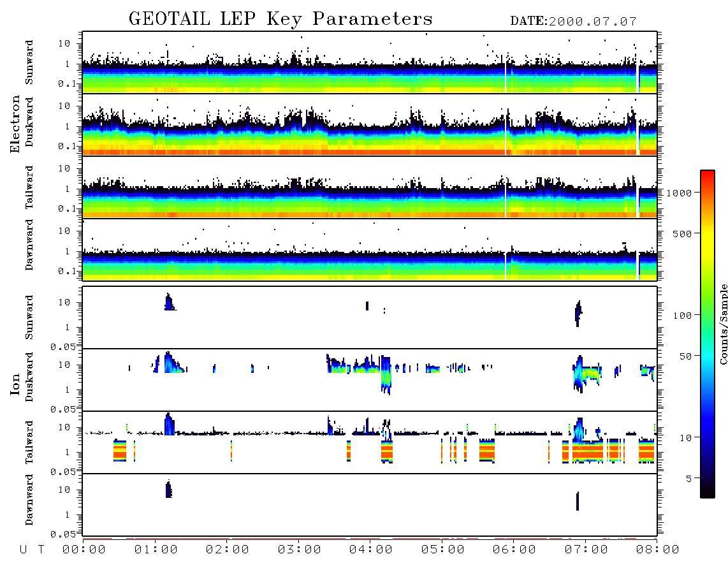
Task: Select the vertical 'Electron' group label
Action: coord(15,124)
